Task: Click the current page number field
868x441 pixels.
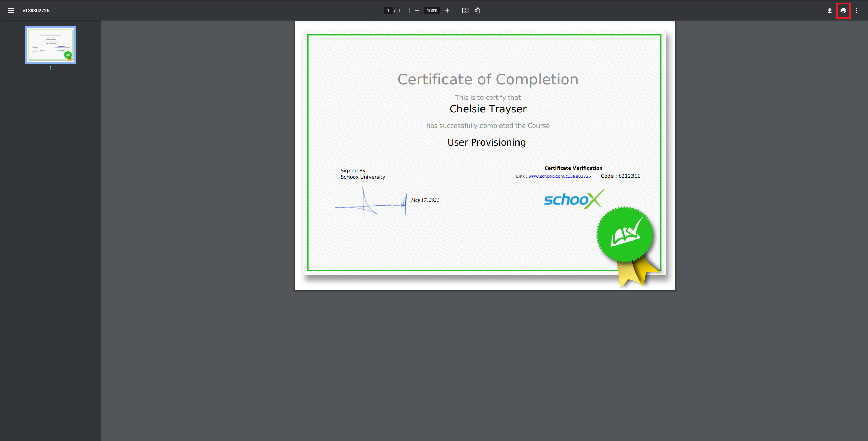Action: click(388, 11)
